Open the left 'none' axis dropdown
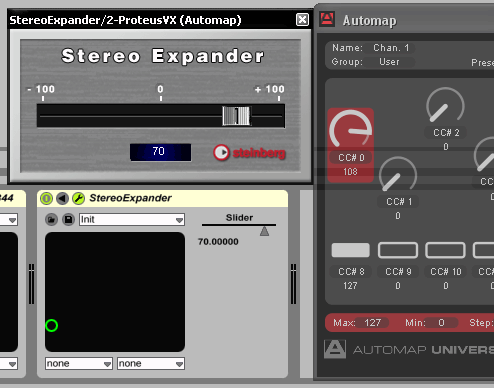494x388 pixels. 79,363
